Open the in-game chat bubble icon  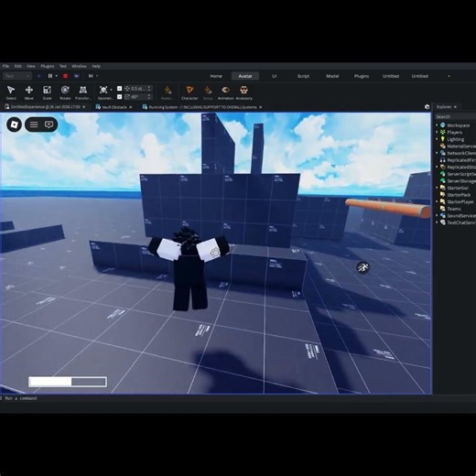point(49,124)
